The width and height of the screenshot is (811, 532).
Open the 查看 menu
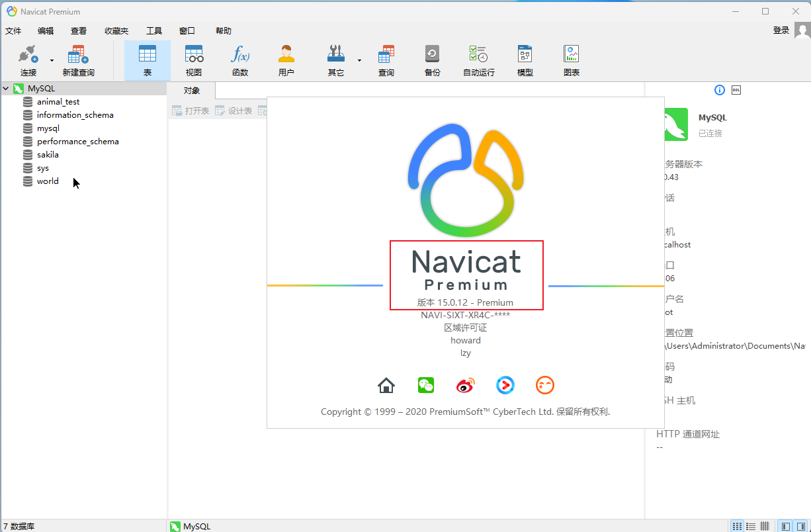point(79,31)
